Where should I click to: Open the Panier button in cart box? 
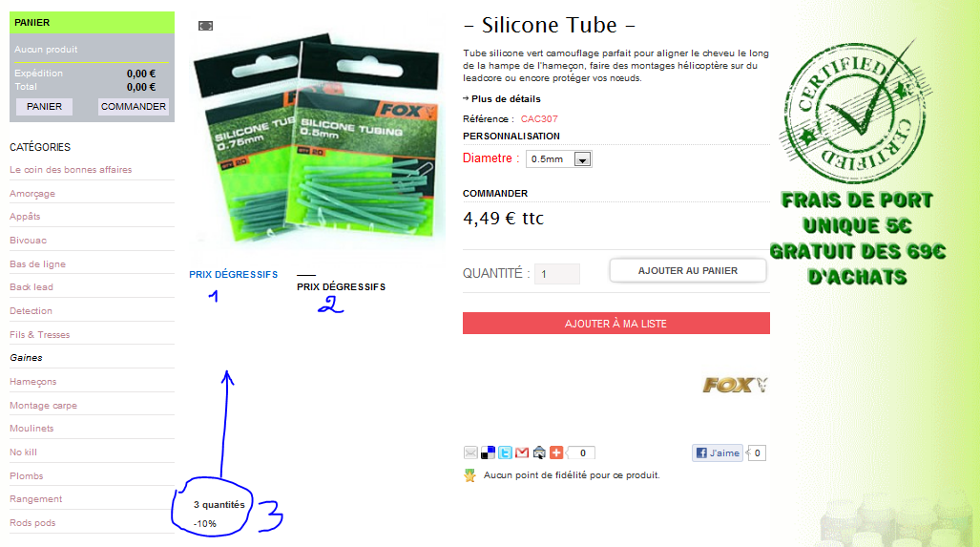click(x=45, y=106)
